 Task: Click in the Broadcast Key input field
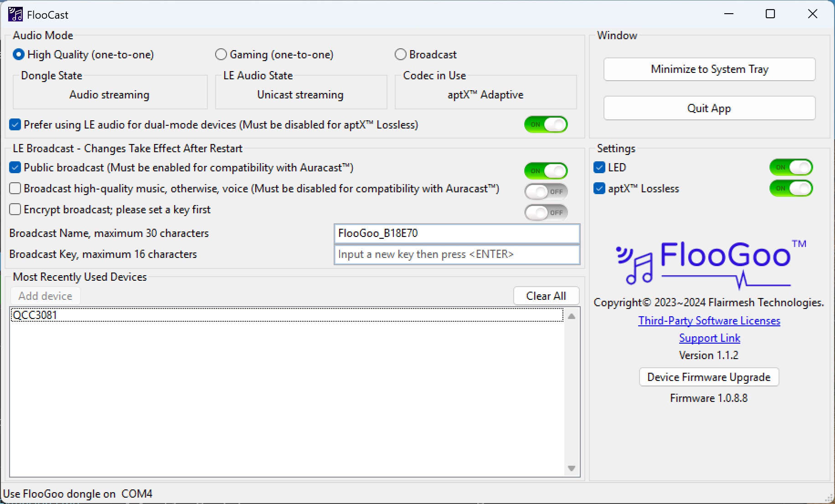point(457,254)
